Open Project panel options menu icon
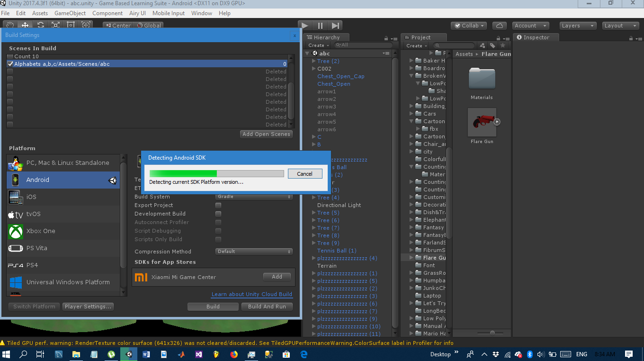This screenshot has width=644, height=361. point(507,38)
